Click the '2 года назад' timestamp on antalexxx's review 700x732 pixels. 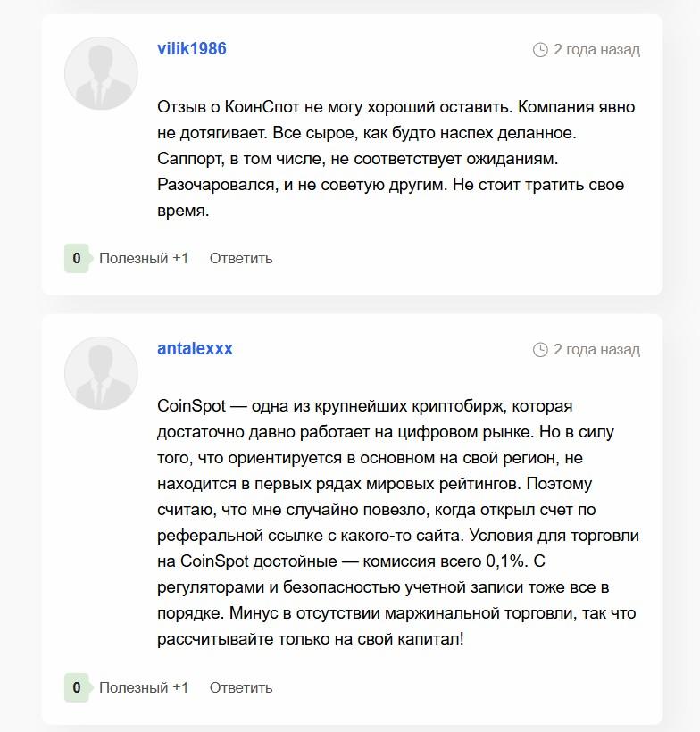pyautogui.click(x=596, y=350)
